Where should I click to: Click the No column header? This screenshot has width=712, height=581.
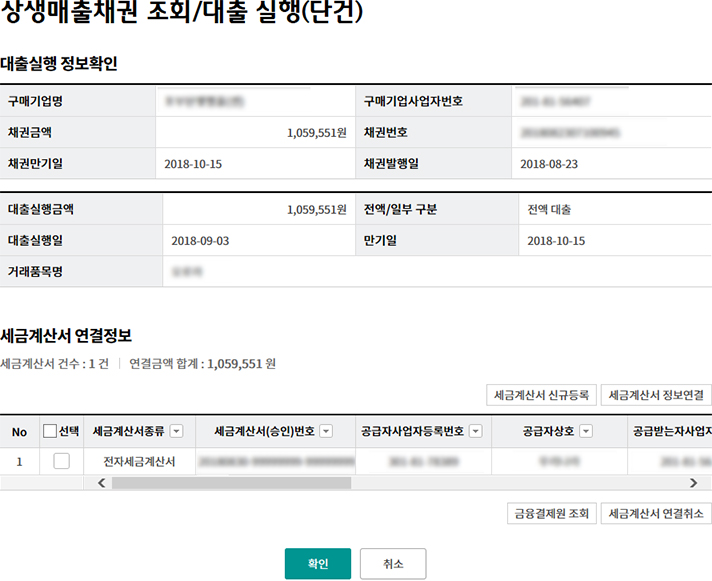[x=19, y=432]
